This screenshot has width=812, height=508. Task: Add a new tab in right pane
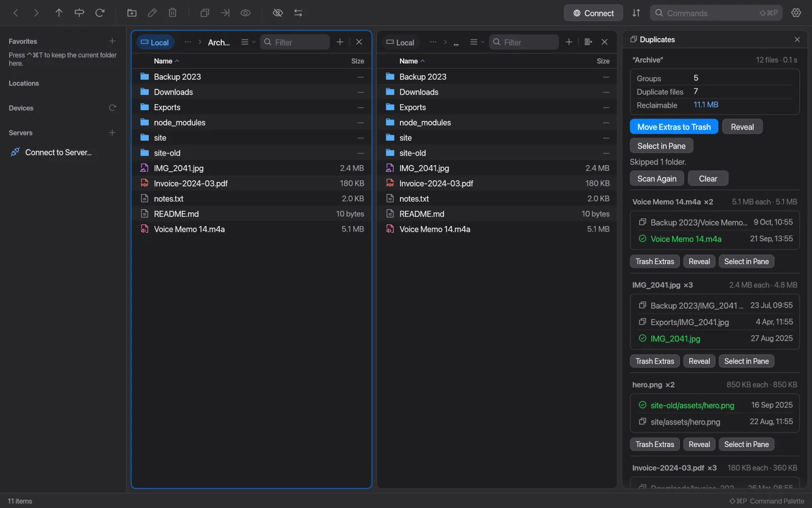[x=569, y=42]
